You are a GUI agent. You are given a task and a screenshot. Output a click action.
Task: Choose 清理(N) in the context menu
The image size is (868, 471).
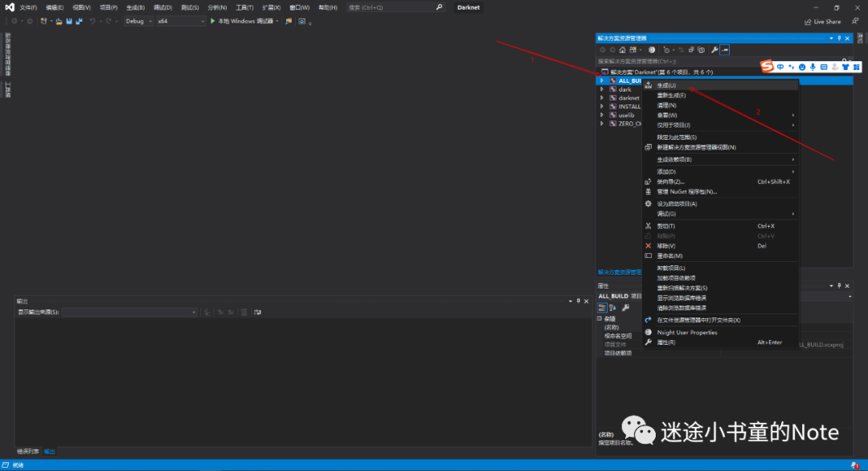(720, 105)
